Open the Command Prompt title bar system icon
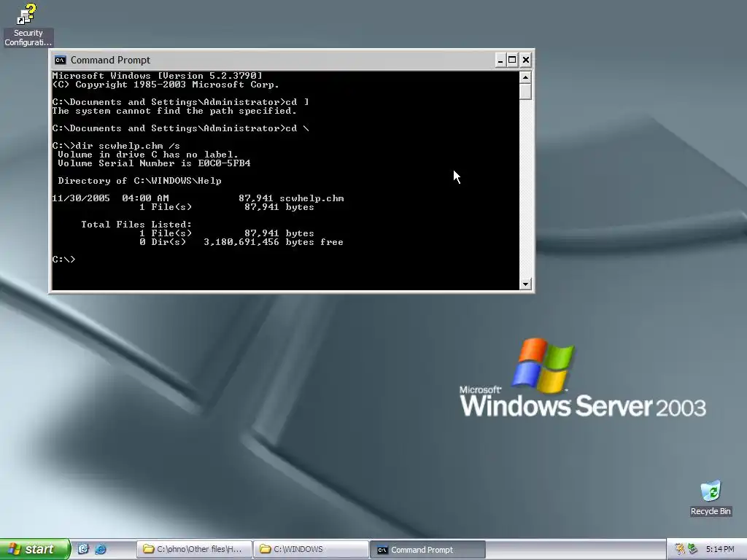747x560 pixels. (x=60, y=60)
